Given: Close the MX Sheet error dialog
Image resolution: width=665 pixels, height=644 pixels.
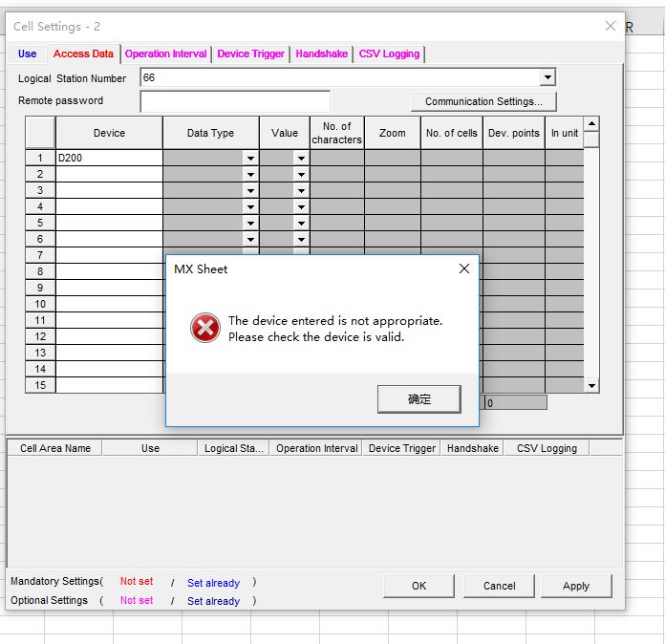Looking at the screenshot, I should coord(464,268).
